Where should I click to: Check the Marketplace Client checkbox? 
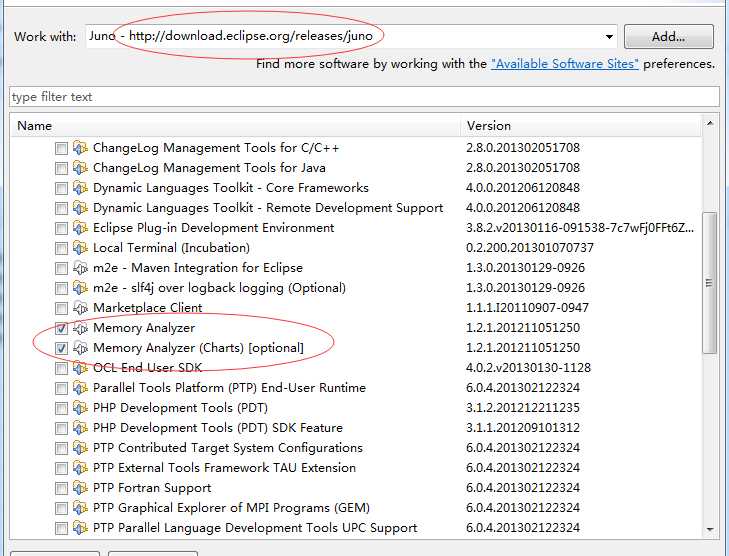click(x=61, y=308)
